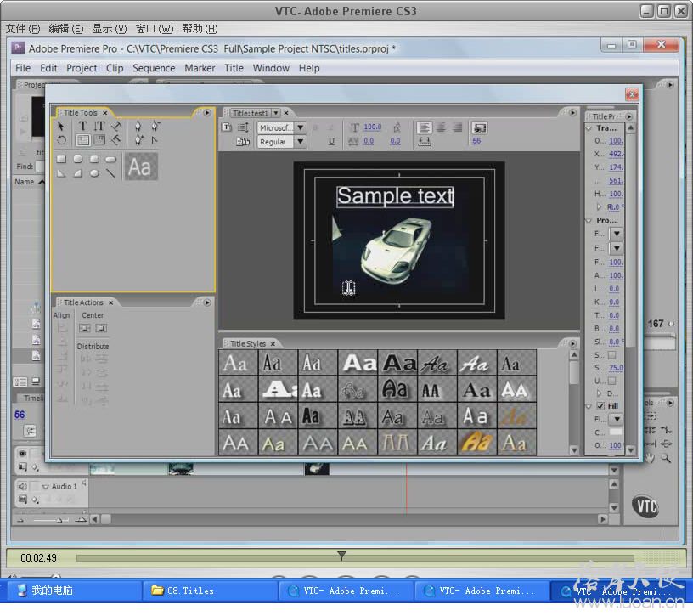Viewport: 693px width, 616px height.
Task: Select the Vertical Area Type tool
Action: [99, 141]
